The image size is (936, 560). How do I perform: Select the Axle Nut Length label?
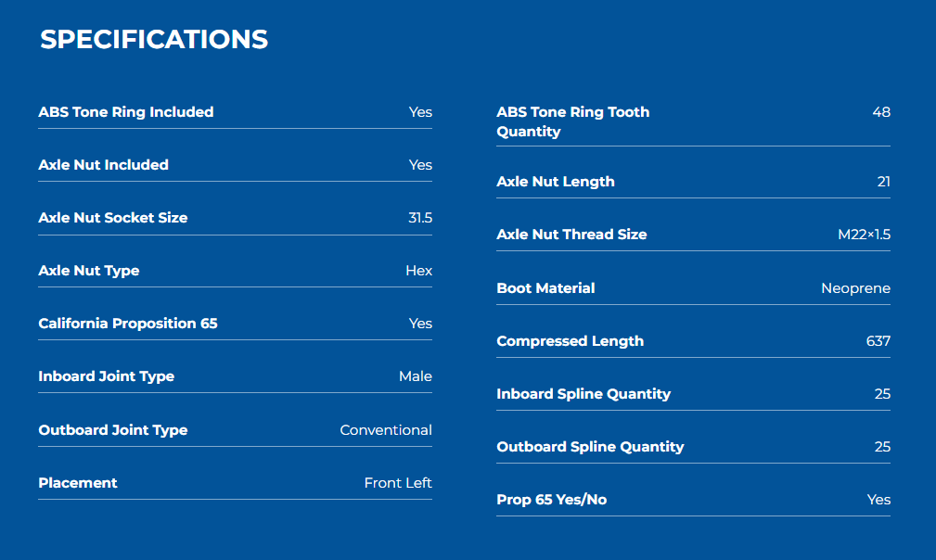(x=556, y=182)
